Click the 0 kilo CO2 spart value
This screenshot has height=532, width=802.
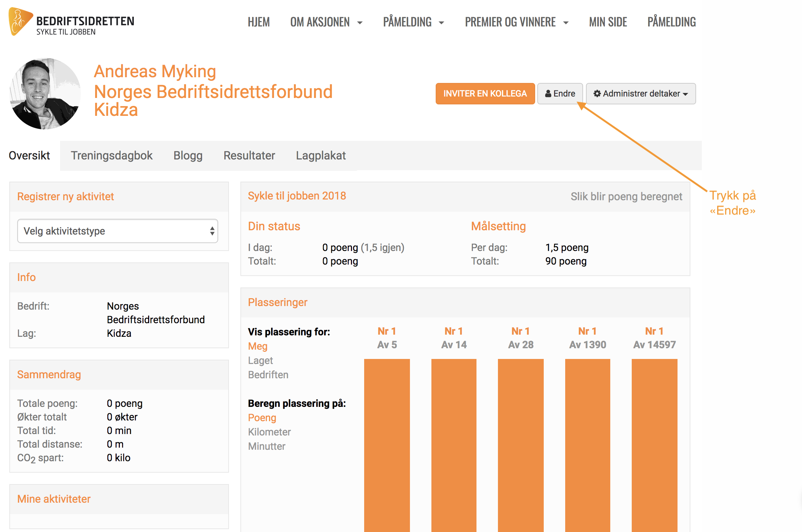pyautogui.click(x=118, y=458)
